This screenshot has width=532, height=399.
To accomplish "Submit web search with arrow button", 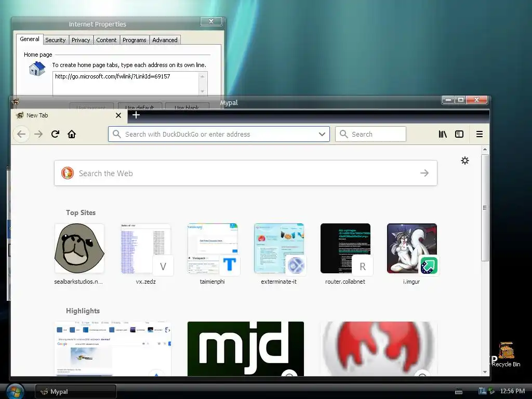I will coord(424,173).
